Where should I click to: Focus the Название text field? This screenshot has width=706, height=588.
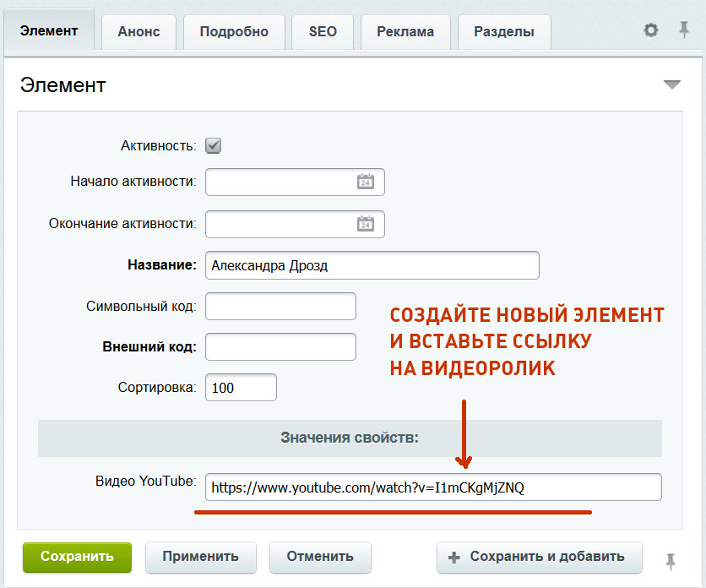click(372, 265)
